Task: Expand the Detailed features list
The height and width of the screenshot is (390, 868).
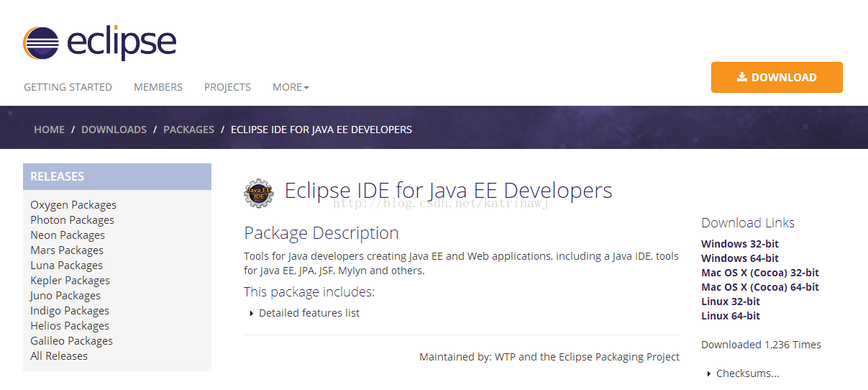Action: point(305,313)
